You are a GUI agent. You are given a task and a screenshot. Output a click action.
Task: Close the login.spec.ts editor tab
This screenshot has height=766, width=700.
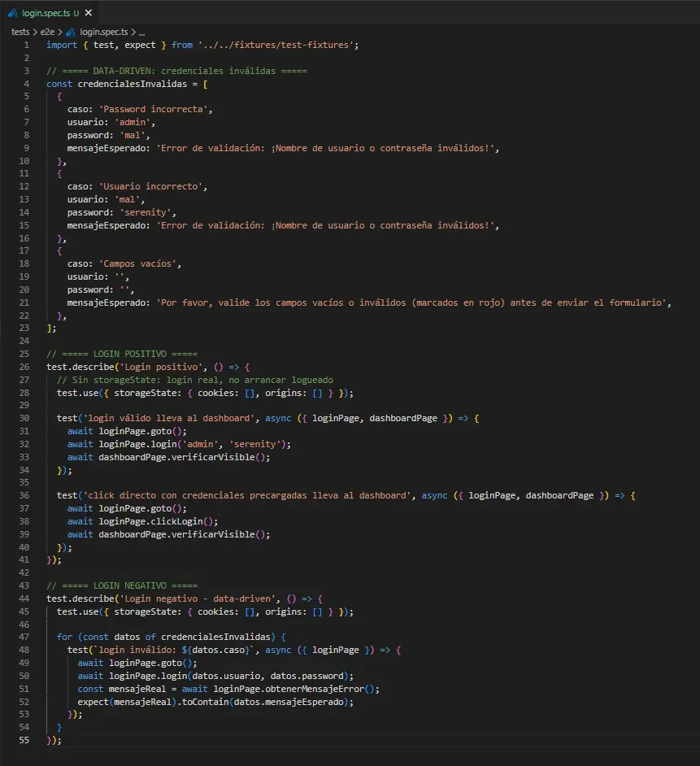(x=89, y=13)
